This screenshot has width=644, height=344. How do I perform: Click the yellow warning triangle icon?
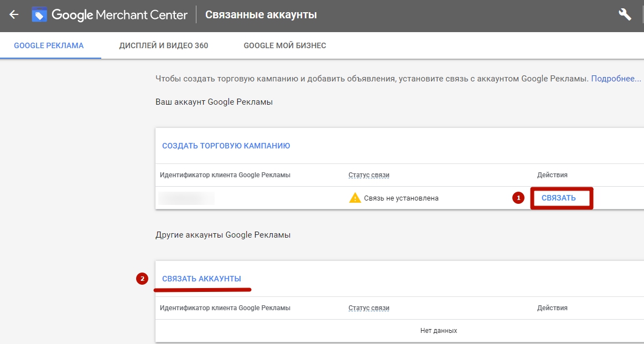[355, 198]
